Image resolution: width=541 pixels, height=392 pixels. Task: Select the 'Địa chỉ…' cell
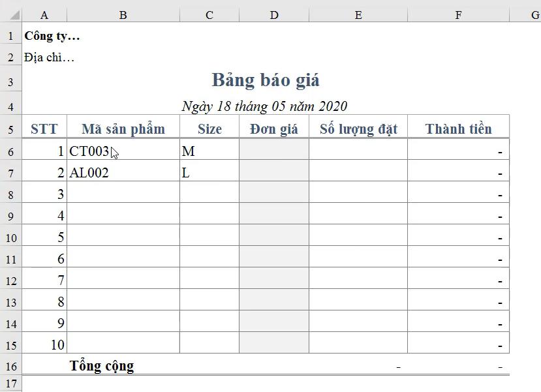(x=44, y=57)
